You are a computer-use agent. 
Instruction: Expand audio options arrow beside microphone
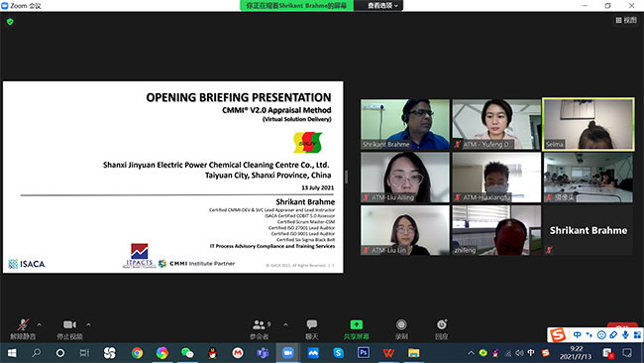point(39,324)
